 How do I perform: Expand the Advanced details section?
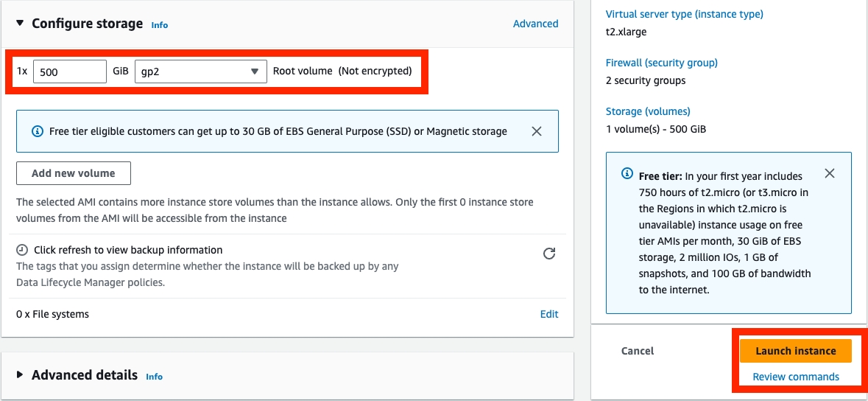[x=20, y=374]
